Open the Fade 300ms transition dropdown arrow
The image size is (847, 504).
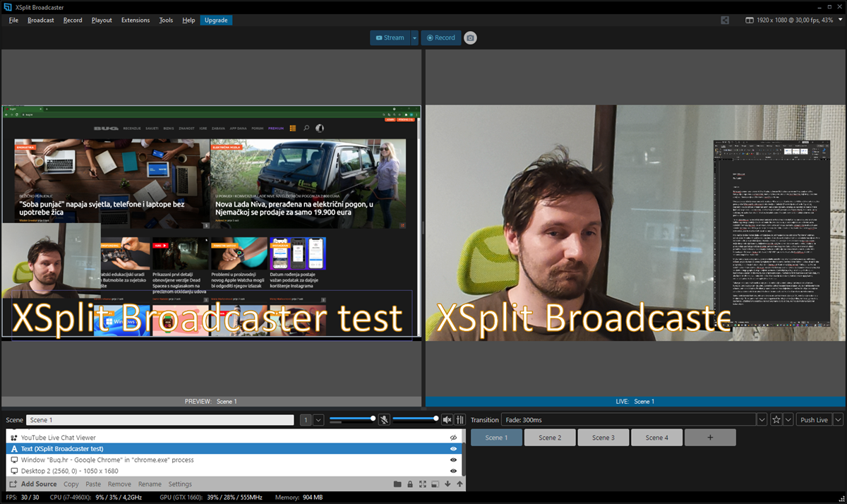pos(762,420)
